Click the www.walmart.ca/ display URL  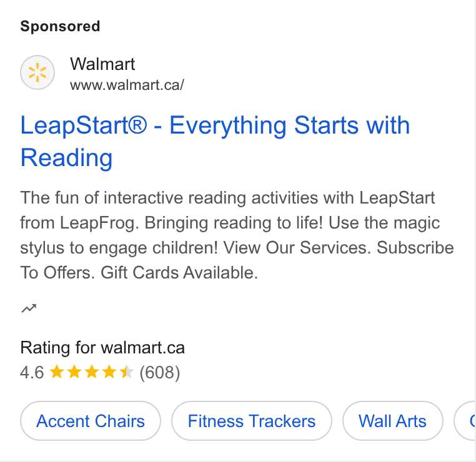pyautogui.click(x=127, y=85)
